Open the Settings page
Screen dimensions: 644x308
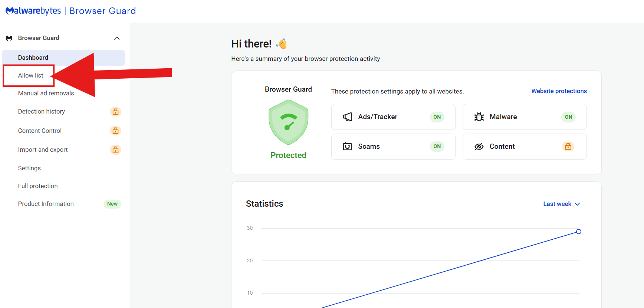pyautogui.click(x=29, y=168)
